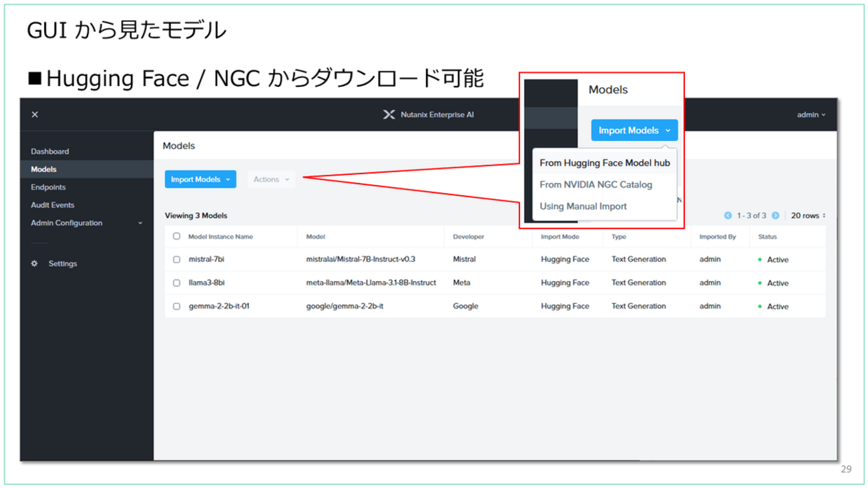Click the Mistral developer cell
The width and height of the screenshot is (868, 488).
(465, 260)
